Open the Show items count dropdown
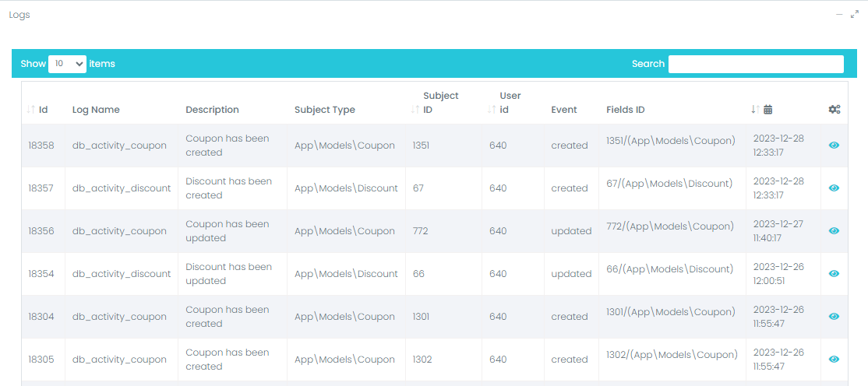This screenshot has width=868, height=386. [67, 64]
